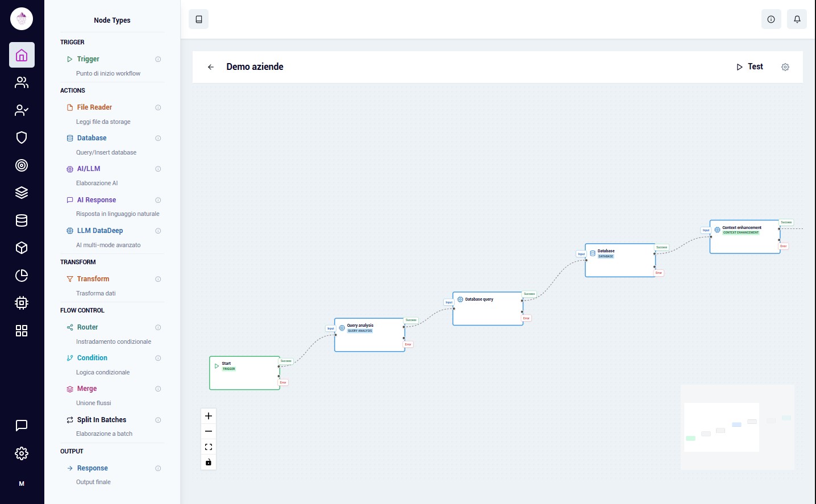This screenshot has height=504, width=816.
Task: Show info for the Trigger node type
Action: click(x=158, y=59)
